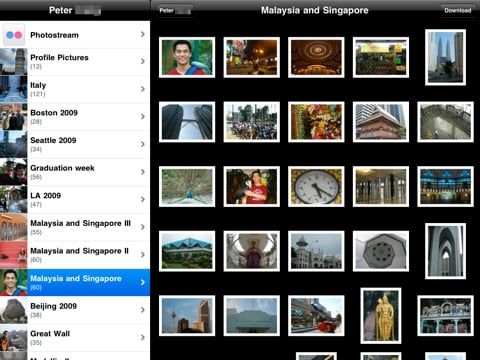Open the peacock with spread feathers photo
The width and height of the screenshot is (480, 360).
187,187
